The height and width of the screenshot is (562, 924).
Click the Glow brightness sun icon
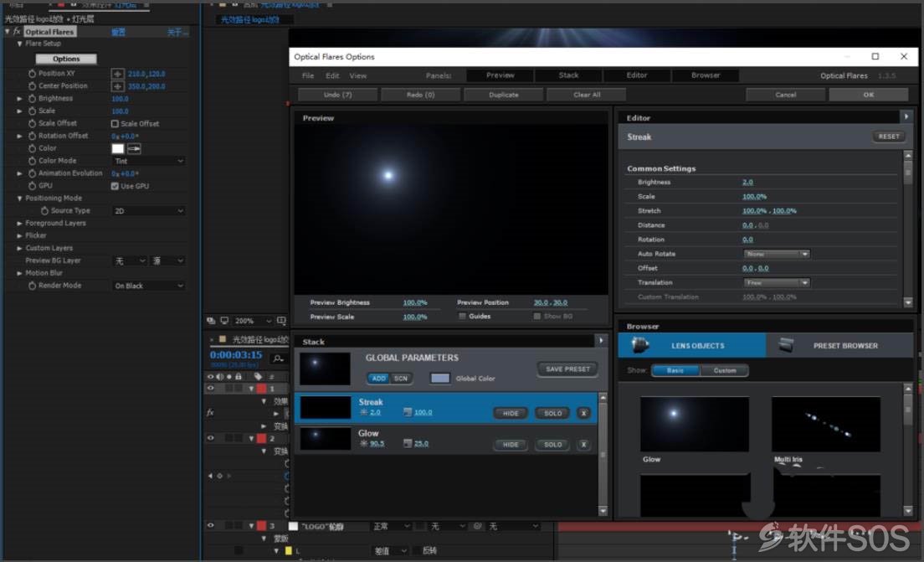363,443
